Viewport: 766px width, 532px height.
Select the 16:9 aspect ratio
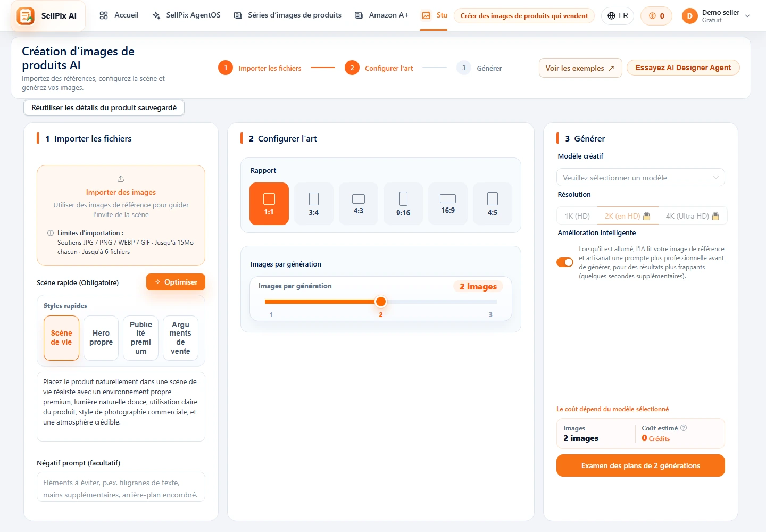[x=448, y=204]
